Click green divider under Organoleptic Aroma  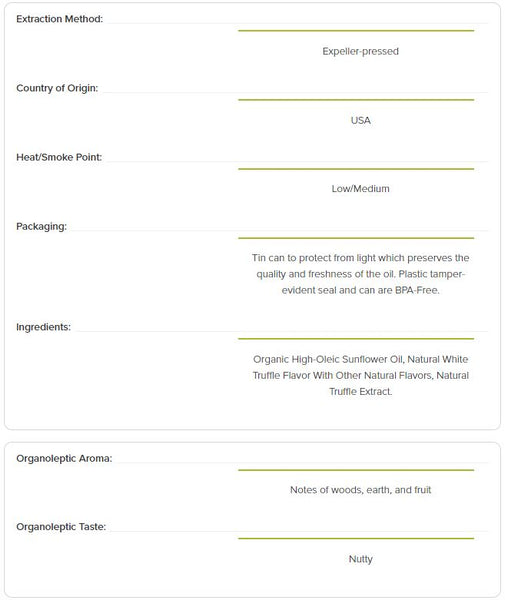coord(356,470)
